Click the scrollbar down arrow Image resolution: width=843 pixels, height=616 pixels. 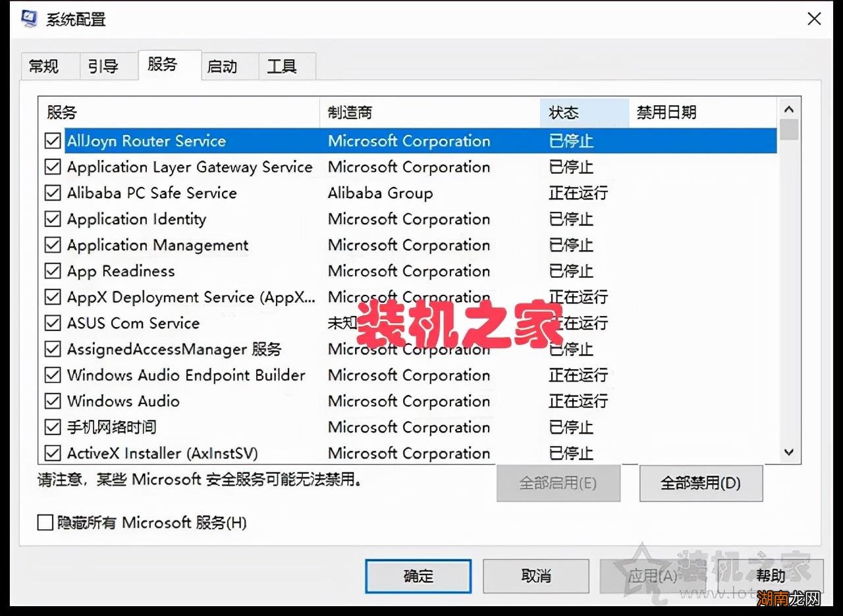(x=788, y=452)
